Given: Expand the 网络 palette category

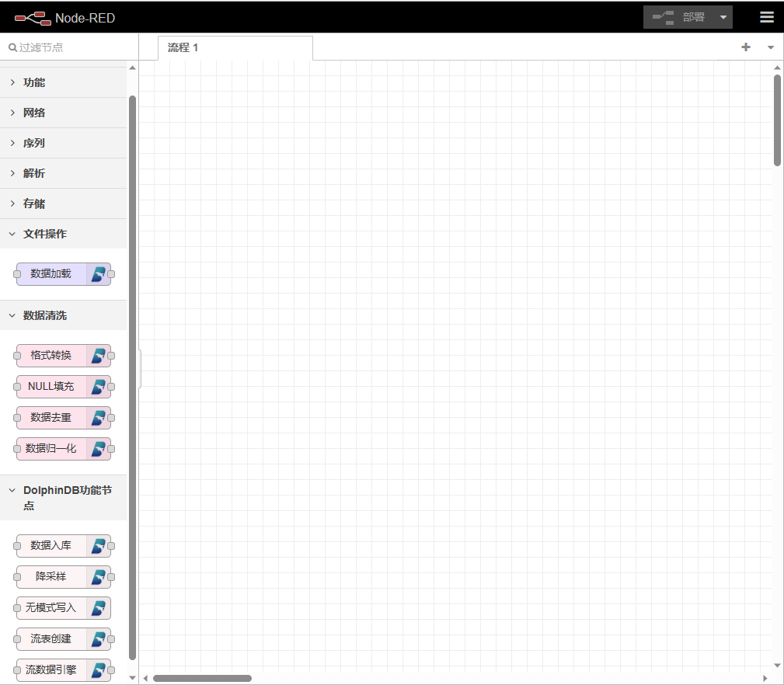Looking at the screenshot, I should pyautogui.click(x=33, y=112).
